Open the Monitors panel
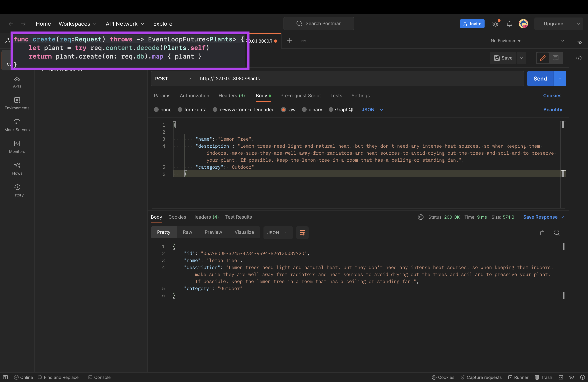The image size is (588, 382). [17, 147]
